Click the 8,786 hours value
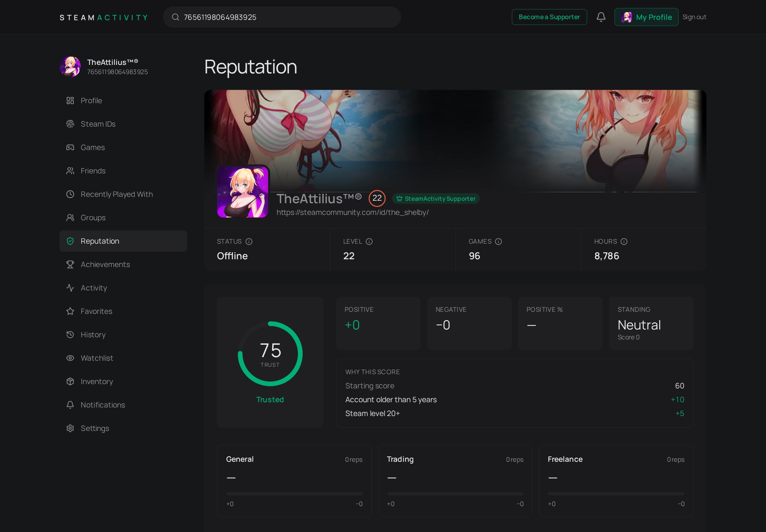The image size is (766, 532). pyautogui.click(x=606, y=256)
